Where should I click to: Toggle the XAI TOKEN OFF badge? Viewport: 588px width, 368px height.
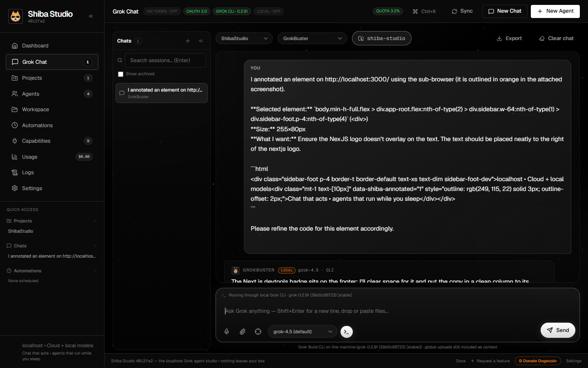162,11
